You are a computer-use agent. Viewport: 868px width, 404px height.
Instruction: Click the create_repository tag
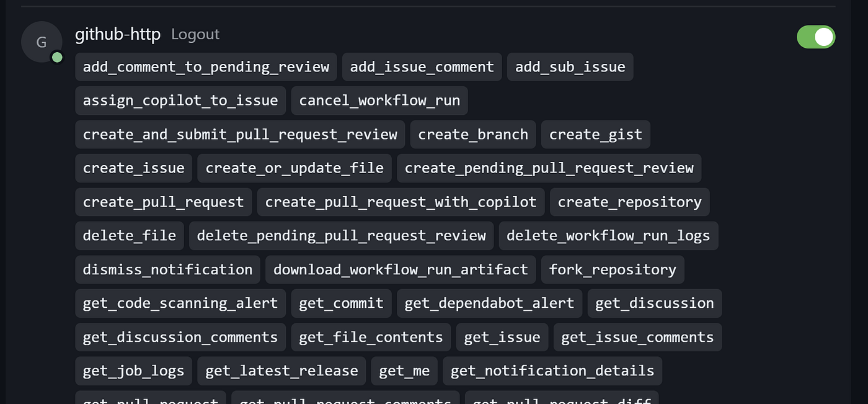click(x=630, y=202)
